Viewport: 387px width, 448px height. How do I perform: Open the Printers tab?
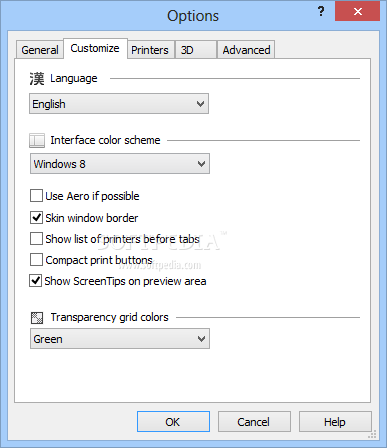150,50
